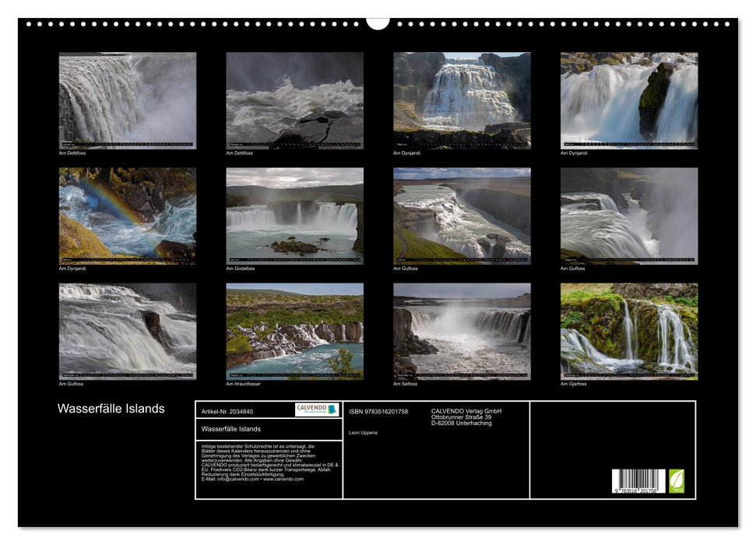Click the ISBN 9783516201758 number
The height and width of the screenshot is (545, 756).
tap(378, 410)
